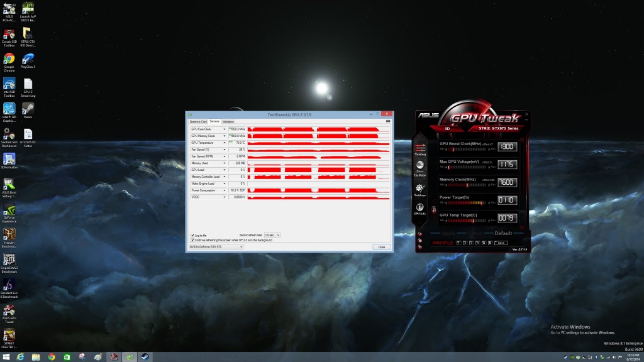Toggle the power/temp link lock icon

click(x=434, y=210)
